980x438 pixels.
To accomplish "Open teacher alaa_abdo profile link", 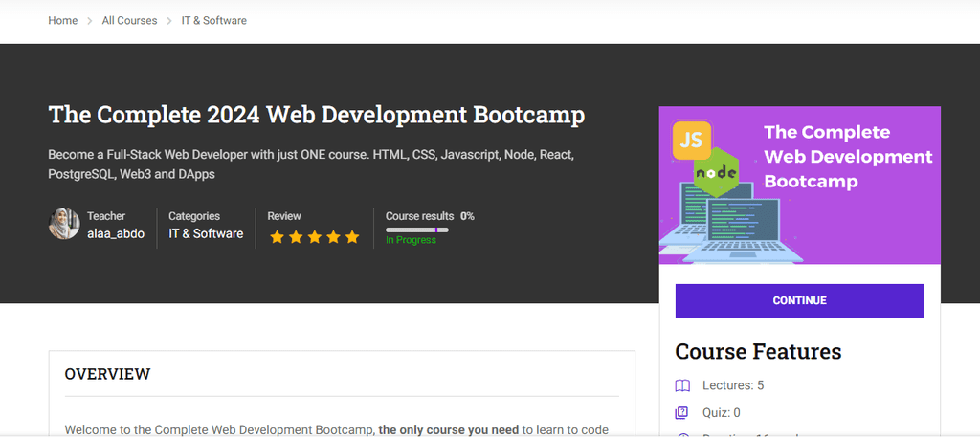I will click(116, 233).
